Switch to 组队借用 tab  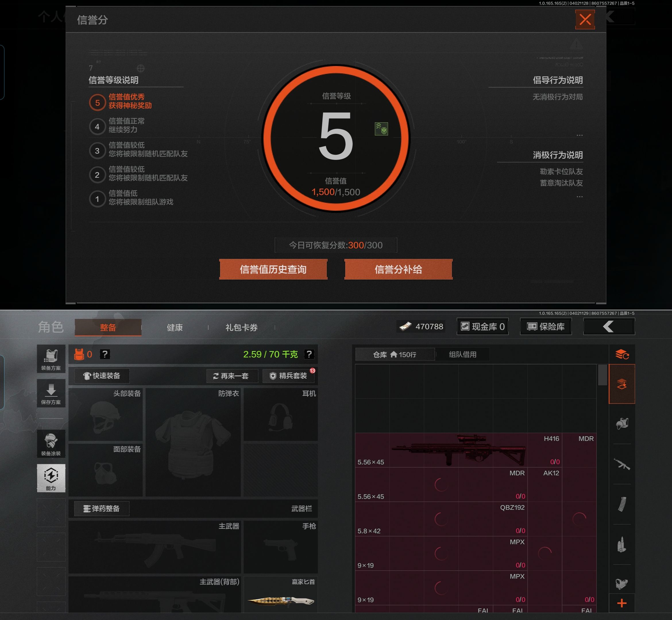click(x=463, y=354)
